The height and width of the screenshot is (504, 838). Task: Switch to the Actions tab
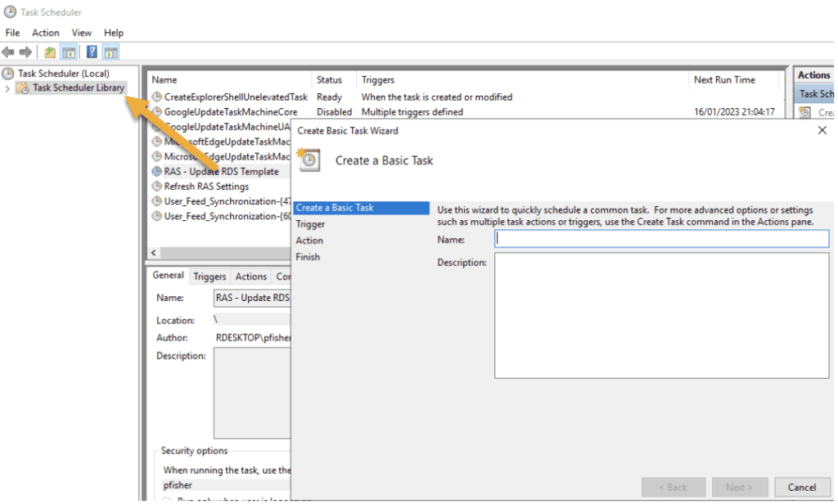(x=250, y=277)
